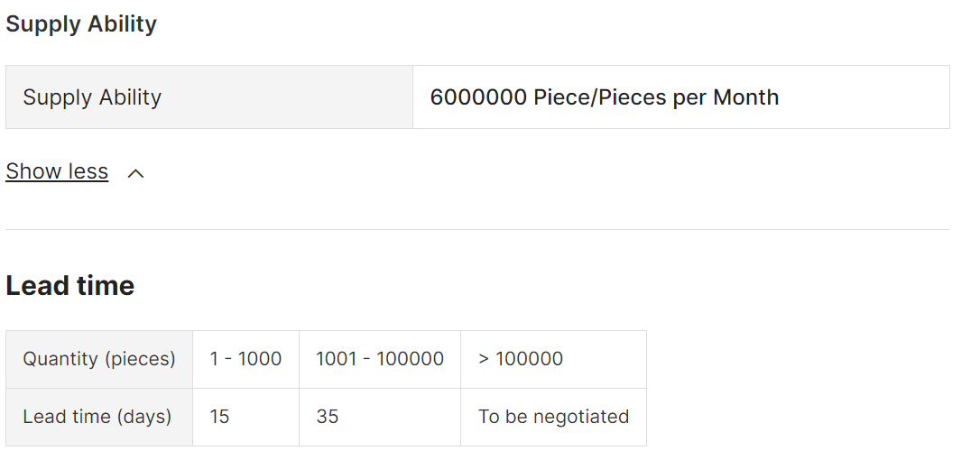Click the "Quantity (pieces)" row header
The height and width of the screenshot is (460, 980).
coord(99,359)
